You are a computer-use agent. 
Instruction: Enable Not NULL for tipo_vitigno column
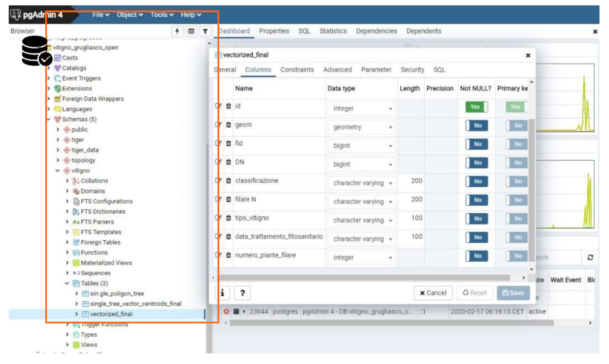coord(476,219)
